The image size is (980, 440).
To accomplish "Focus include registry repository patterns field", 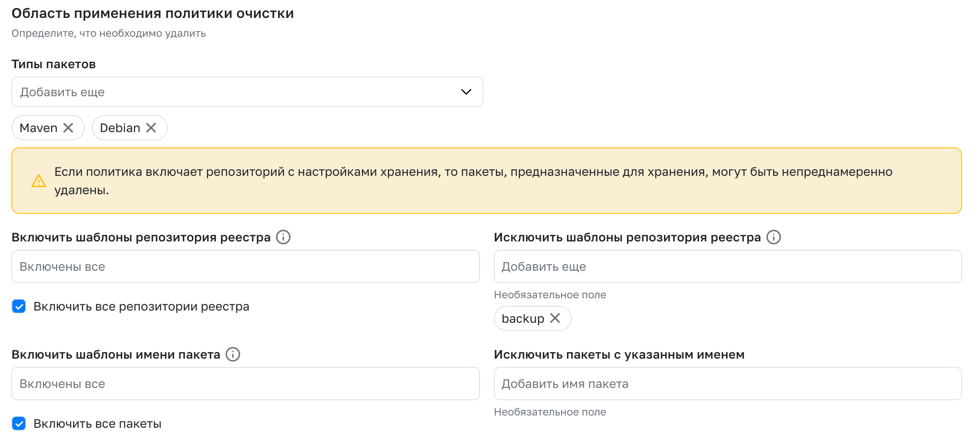I will click(245, 266).
